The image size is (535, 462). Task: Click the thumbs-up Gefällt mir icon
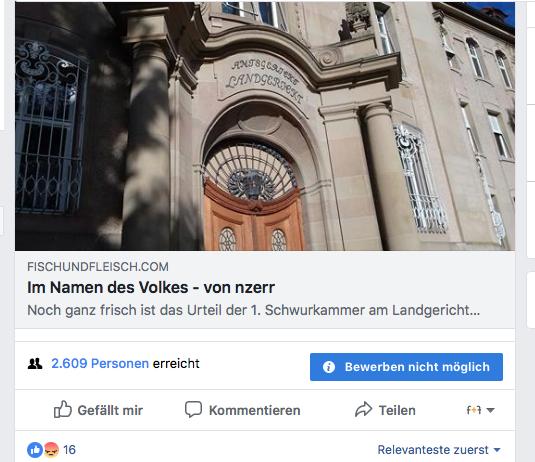point(63,409)
